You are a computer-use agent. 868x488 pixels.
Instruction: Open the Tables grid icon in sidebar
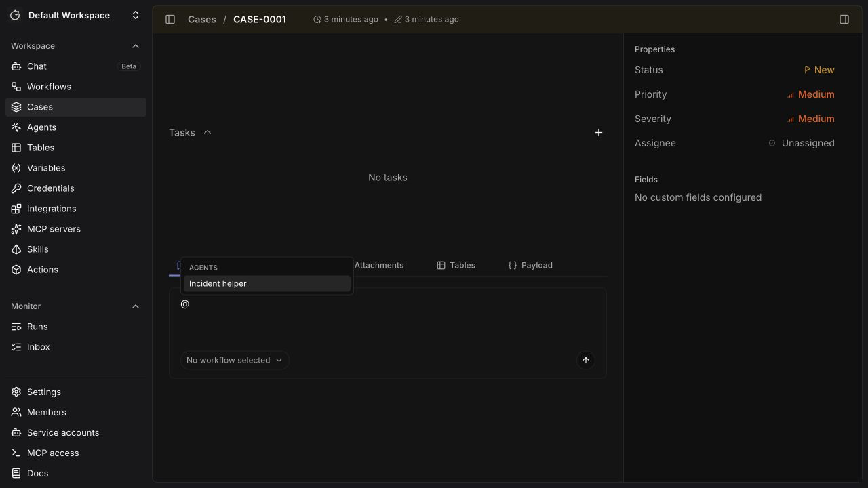[16, 148]
